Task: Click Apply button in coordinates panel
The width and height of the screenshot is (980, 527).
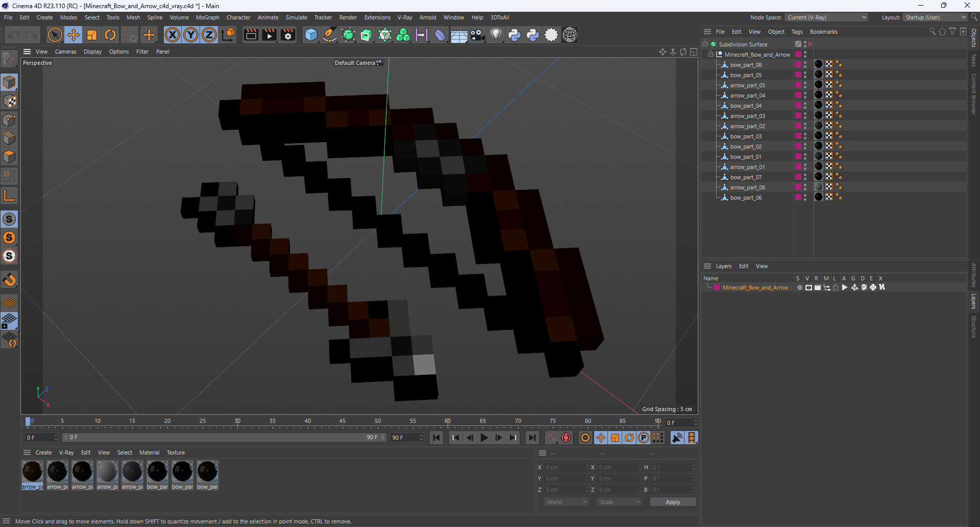Action: pyautogui.click(x=673, y=502)
